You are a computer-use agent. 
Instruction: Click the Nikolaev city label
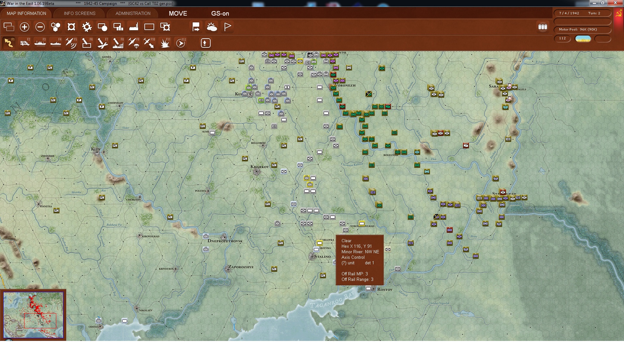146,310
